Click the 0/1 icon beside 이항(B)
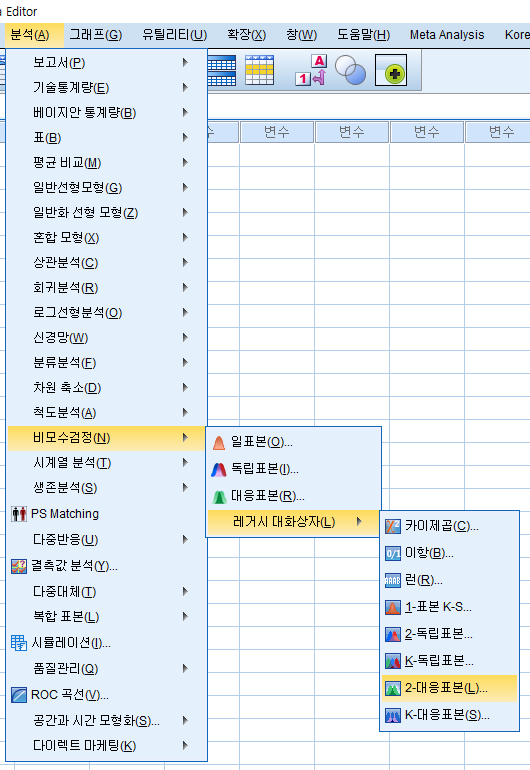The image size is (530, 770). click(392, 554)
